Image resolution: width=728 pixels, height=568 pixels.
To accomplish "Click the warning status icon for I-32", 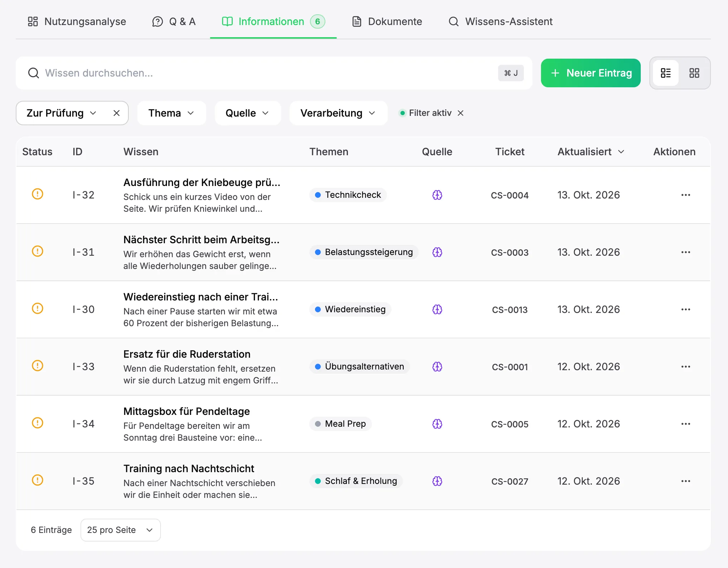I will (x=38, y=194).
